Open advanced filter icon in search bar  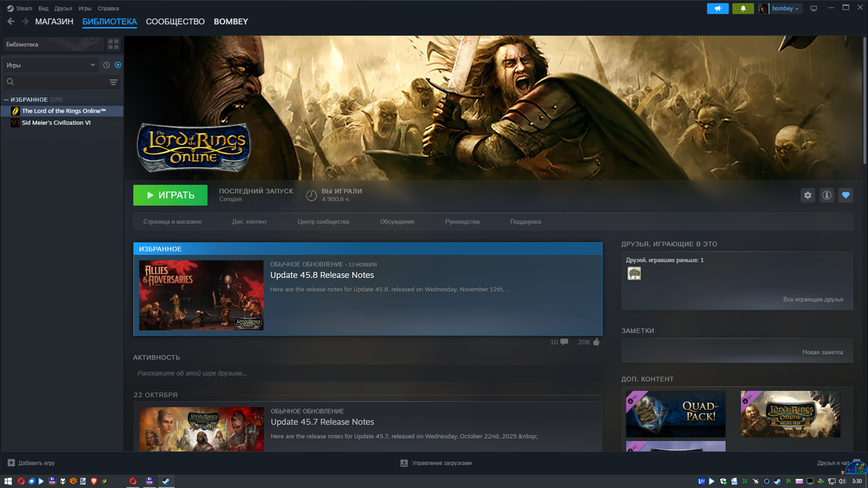pos(113,82)
